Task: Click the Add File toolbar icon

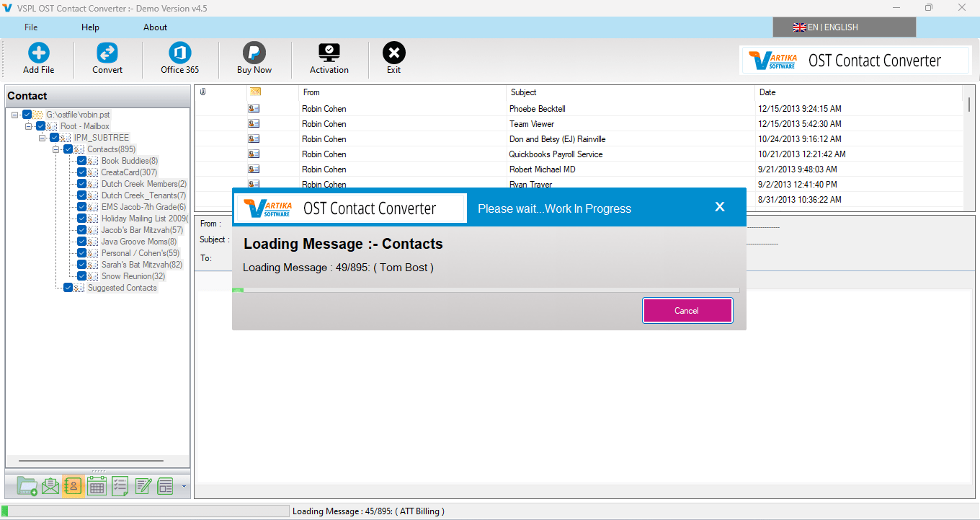Action: 38,53
